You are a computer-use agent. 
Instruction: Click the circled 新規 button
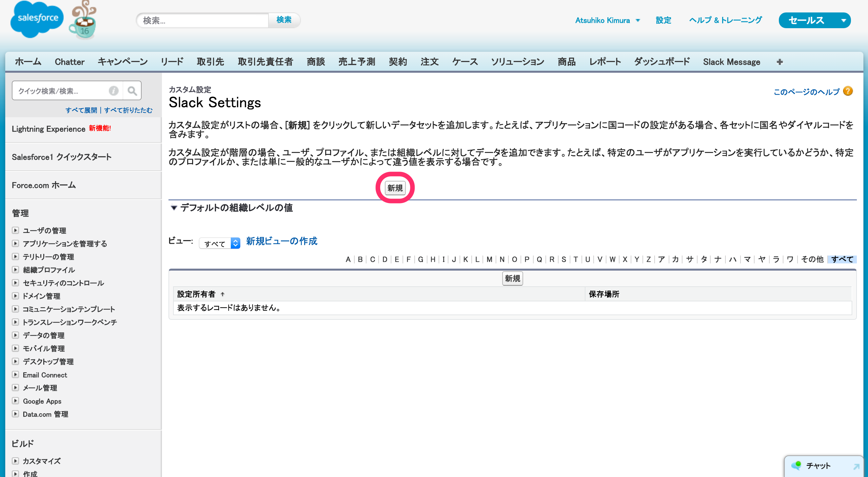pyautogui.click(x=395, y=188)
